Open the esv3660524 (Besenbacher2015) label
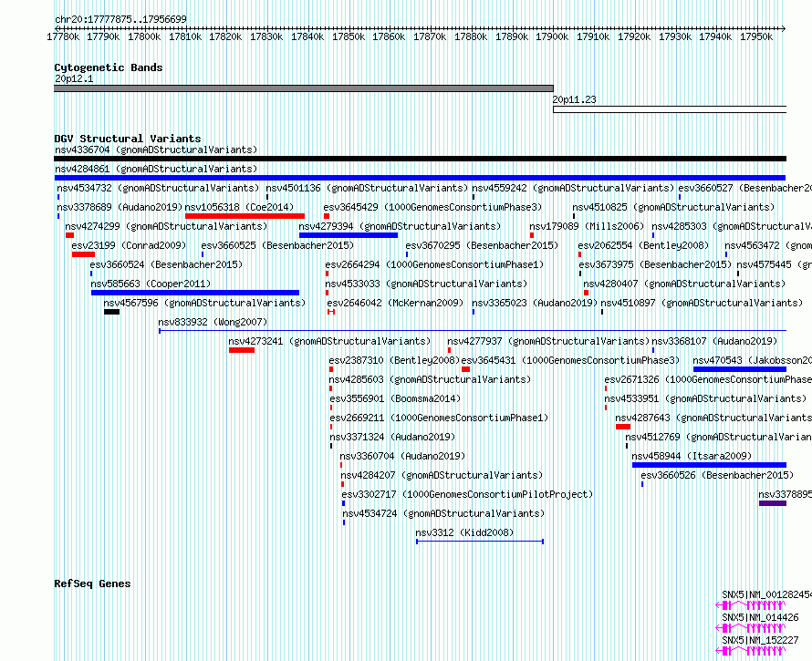812x661 pixels. [x=166, y=264]
